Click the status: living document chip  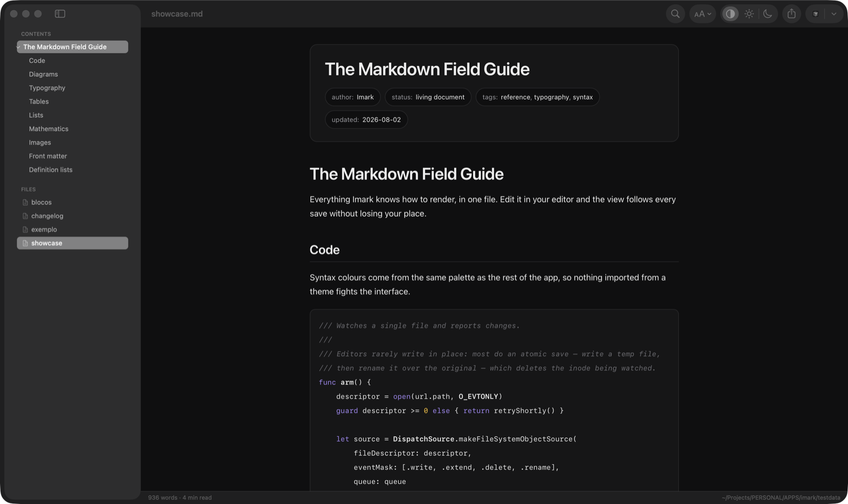(428, 97)
